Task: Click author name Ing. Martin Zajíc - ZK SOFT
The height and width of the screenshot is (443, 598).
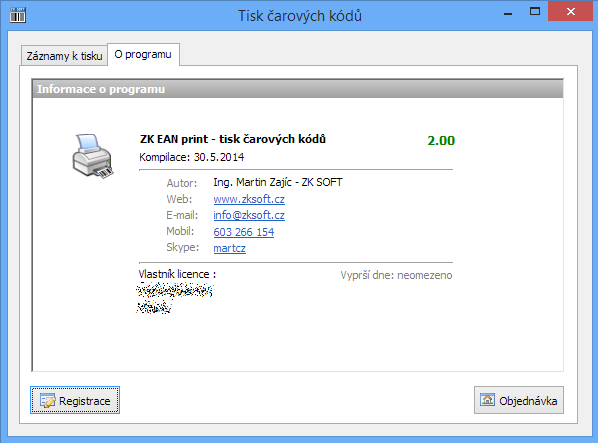Action: pyautogui.click(x=278, y=182)
